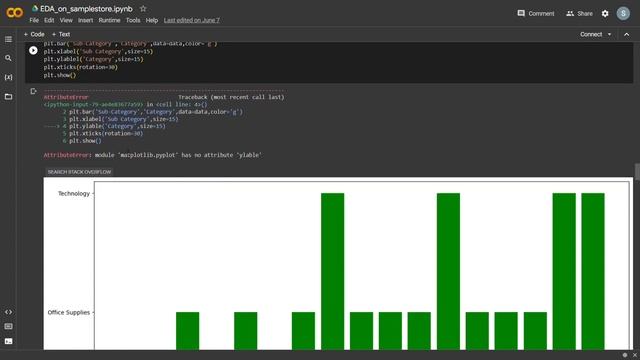Click the status indicator dot at bottom

tap(624, 355)
